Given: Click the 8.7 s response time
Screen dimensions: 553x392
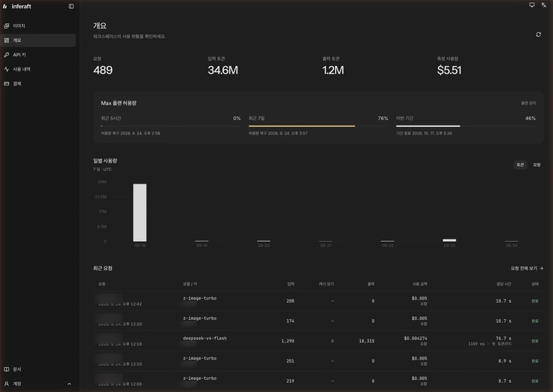Looking at the screenshot, I should tap(505, 381).
